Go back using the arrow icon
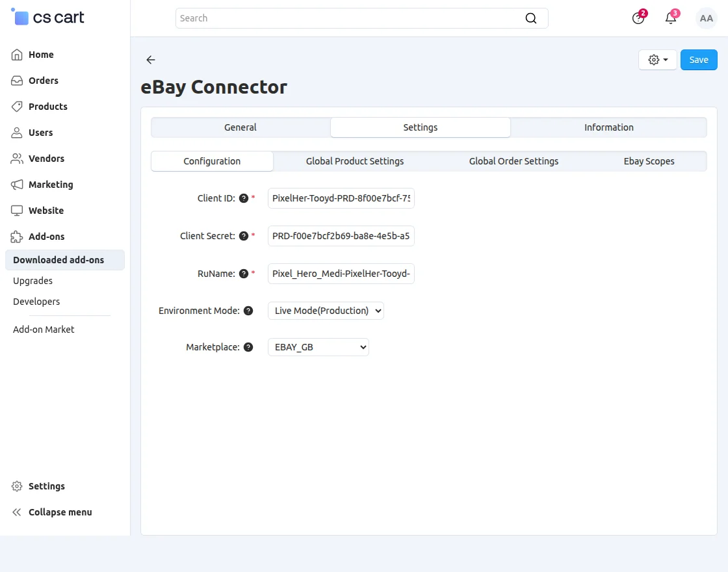Viewport: 728px width, 572px height. tap(150, 59)
